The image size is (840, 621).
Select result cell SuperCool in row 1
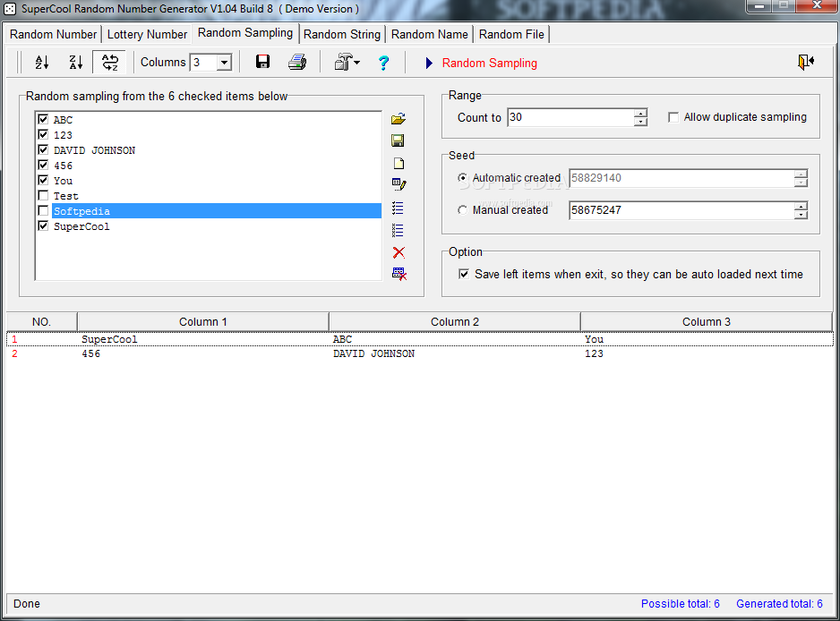pos(109,339)
